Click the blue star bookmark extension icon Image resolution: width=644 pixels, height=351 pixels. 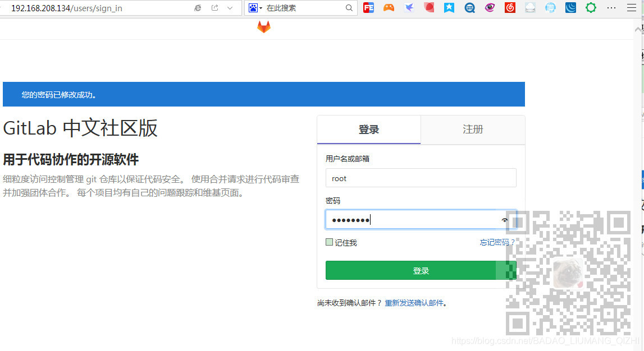(x=449, y=7)
